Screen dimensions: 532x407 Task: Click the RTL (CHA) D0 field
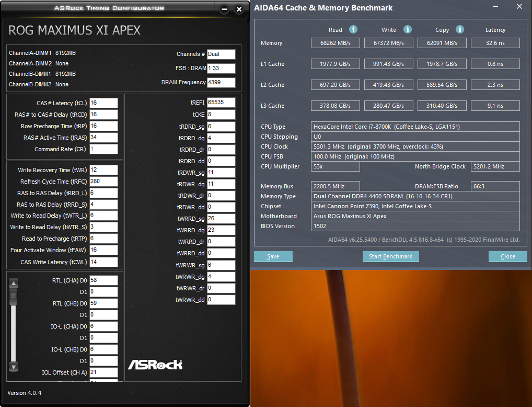(103, 280)
